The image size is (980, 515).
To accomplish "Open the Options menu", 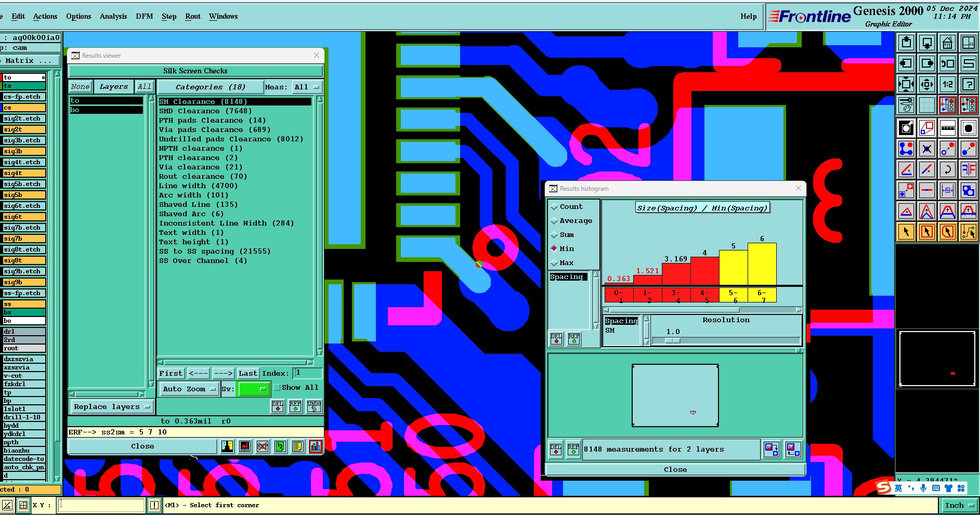I will coord(79,16).
